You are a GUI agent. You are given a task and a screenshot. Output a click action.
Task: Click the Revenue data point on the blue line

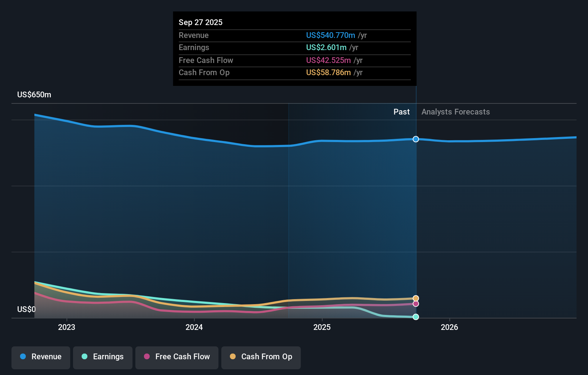tap(416, 139)
